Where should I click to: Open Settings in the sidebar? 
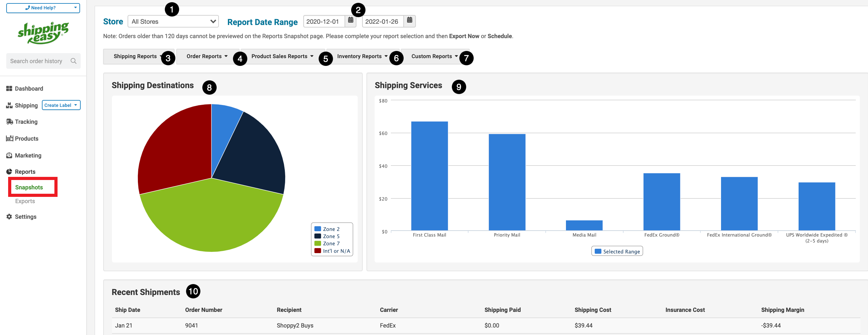click(25, 217)
